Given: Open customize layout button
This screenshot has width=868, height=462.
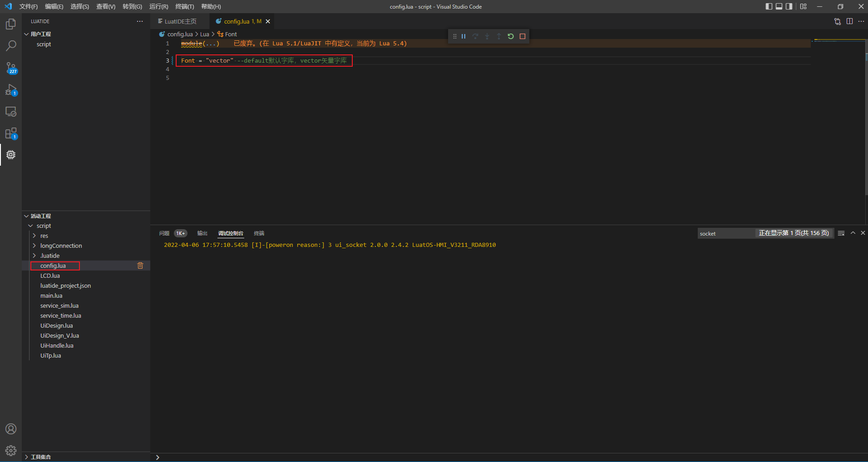Looking at the screenshot, I should point(804,6).
